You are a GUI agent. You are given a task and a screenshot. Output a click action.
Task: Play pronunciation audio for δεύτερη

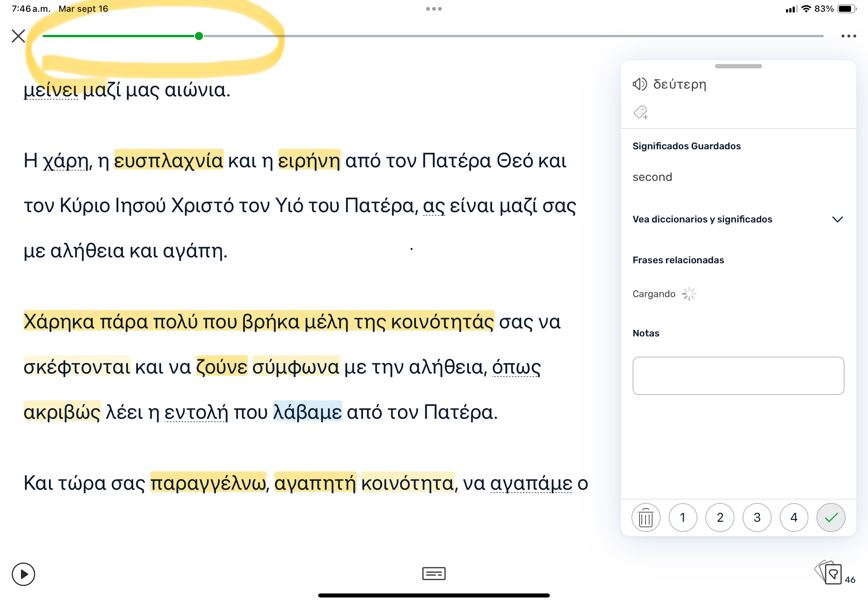[639, 84]
